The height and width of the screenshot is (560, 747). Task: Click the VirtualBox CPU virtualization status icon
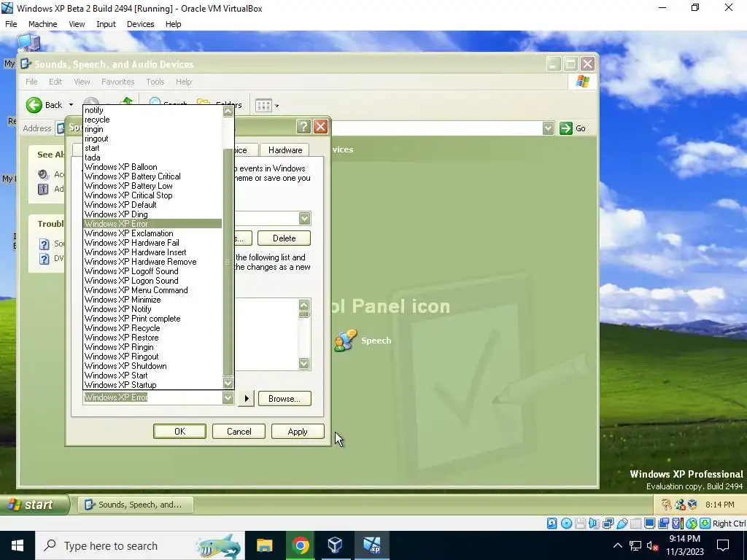(x=677, y=524)
